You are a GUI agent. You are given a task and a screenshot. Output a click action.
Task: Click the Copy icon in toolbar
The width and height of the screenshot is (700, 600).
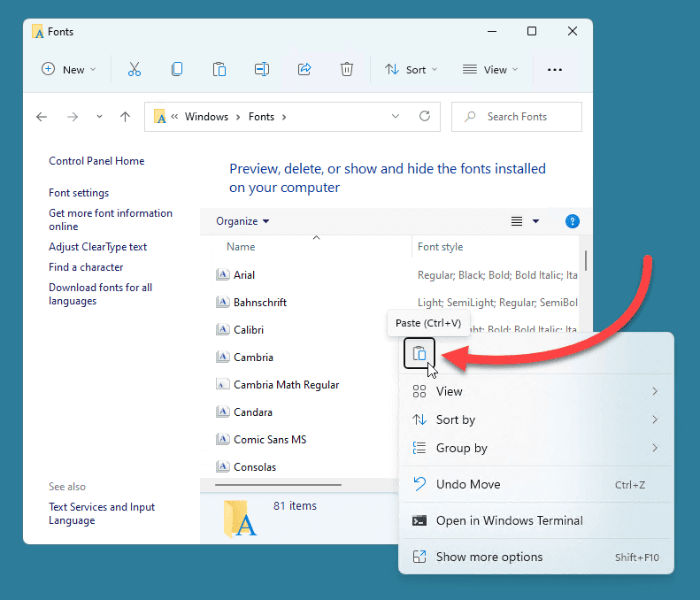[177, 69]
